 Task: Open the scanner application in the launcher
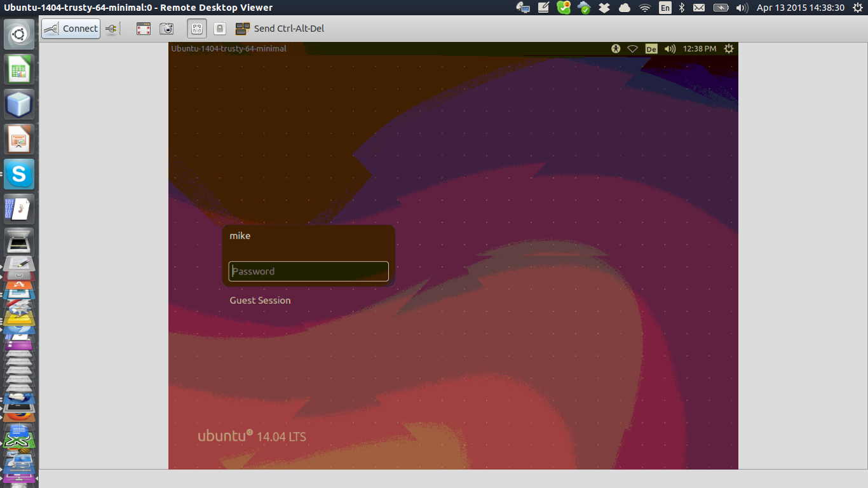(19, 242)
